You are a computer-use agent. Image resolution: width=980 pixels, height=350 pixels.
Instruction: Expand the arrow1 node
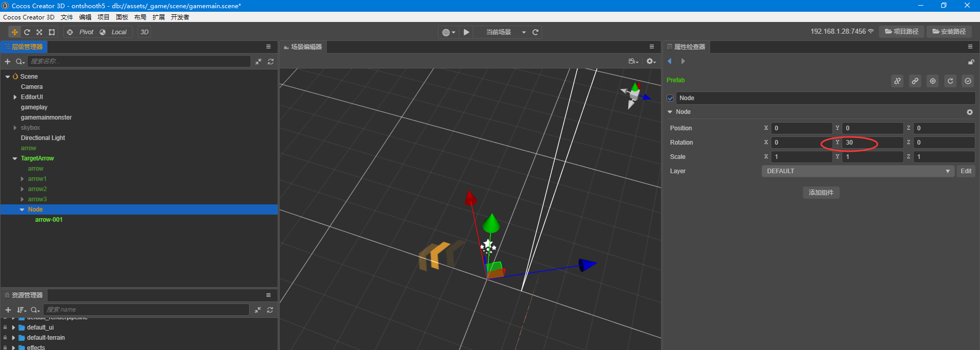(x=22, y=179)
